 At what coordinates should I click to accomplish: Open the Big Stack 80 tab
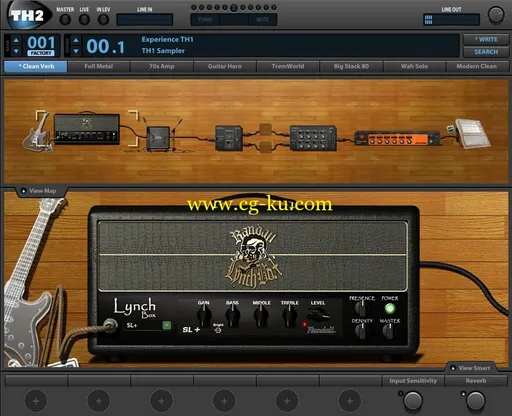[x=351, y=66]
